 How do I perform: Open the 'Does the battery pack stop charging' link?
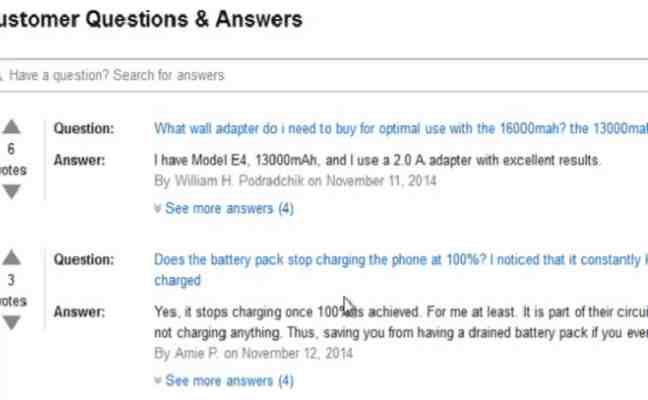coord(400,260)
